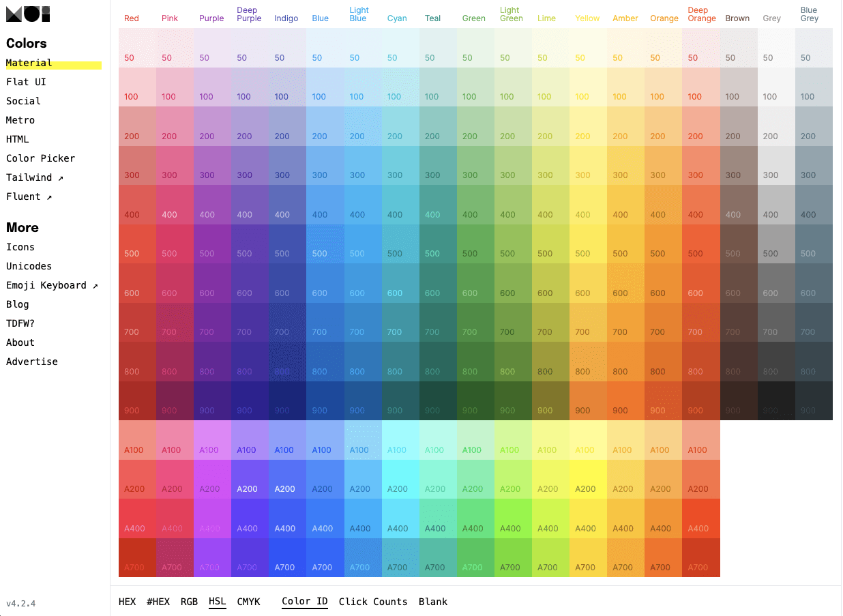Switch color format to HEX
This screenshot has width=843, height=616.
click(127, 602)
